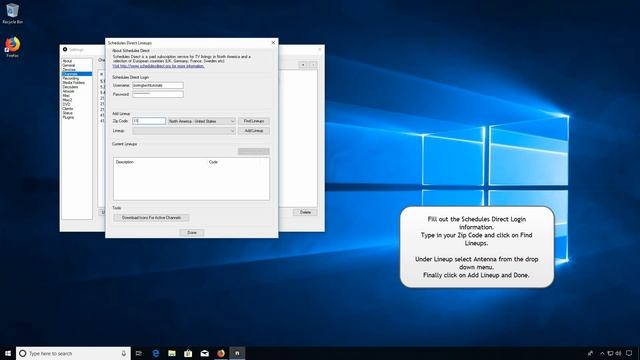Screen dimensions: 640x360
Task: Open File Explorer from the taskbar
Action: coord(172,353)
